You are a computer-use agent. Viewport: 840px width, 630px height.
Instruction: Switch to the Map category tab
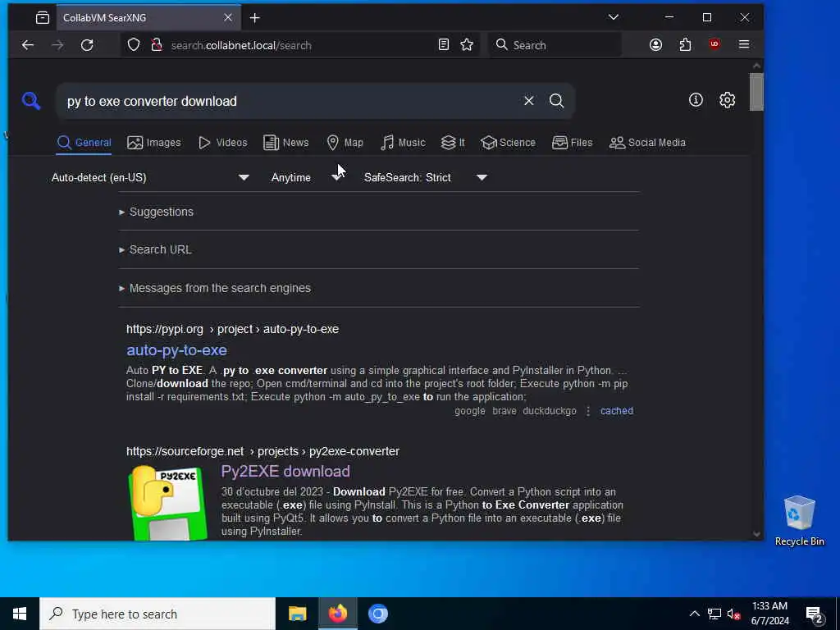click(x=345, y=143)
